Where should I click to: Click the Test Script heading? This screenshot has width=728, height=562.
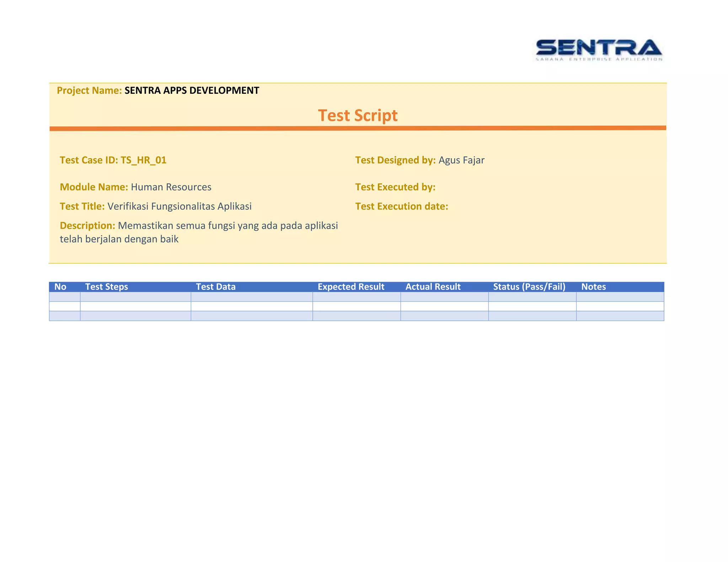[358, 115]
